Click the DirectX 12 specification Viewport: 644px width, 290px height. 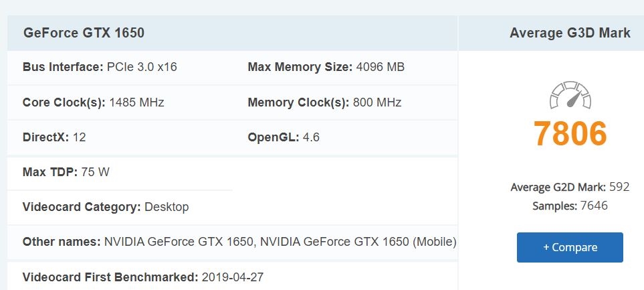54,137
